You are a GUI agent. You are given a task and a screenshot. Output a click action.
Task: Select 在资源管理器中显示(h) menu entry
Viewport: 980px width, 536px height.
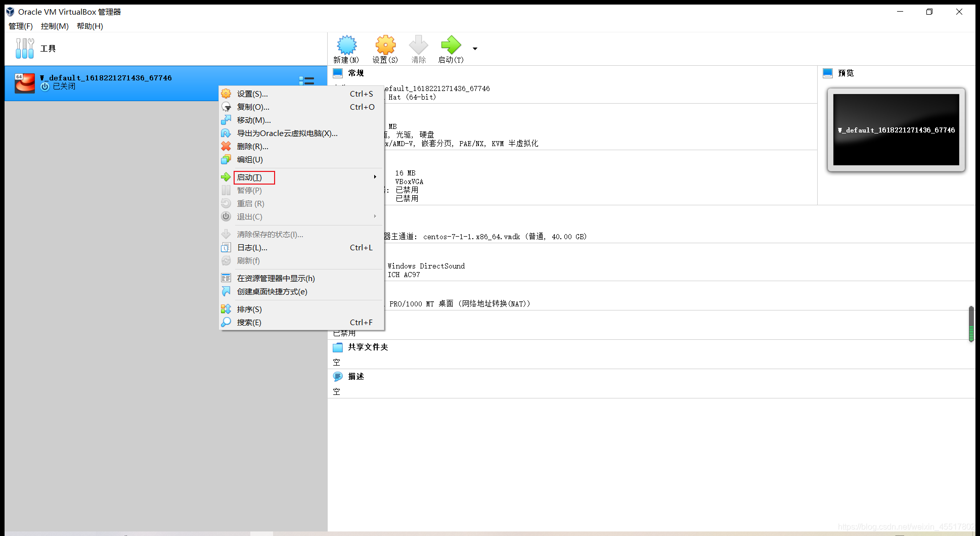click(x=301, y=278)
